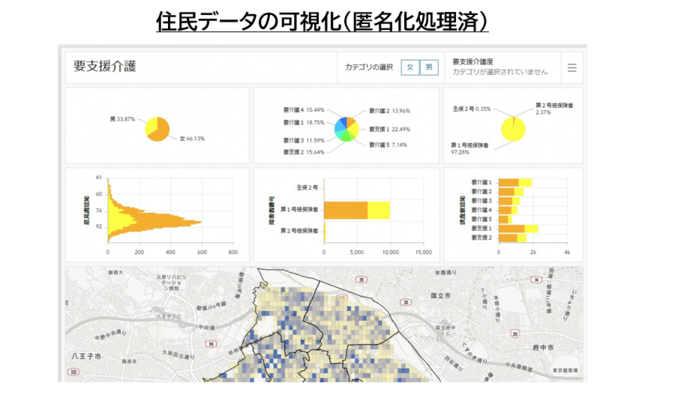The width and height of the screenshot is (690, 398).
Task: Click the 要介護2 13.96% pie label
Action: [389, 111]
